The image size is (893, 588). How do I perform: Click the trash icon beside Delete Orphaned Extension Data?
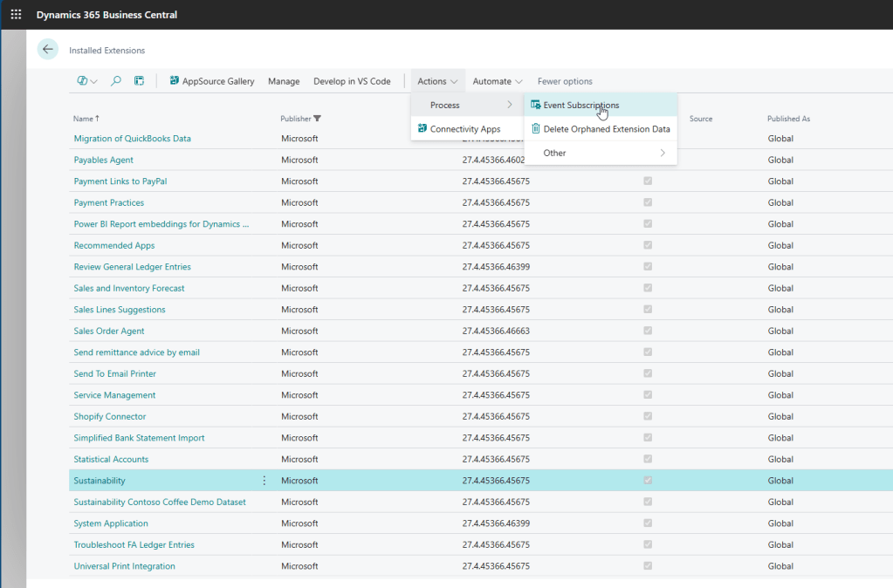click(x=535, y=128)
